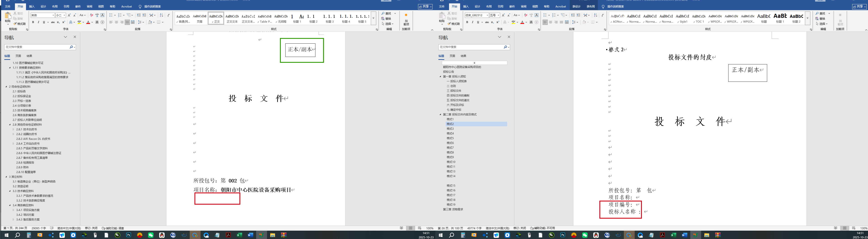Click the search magnifier in left navigation pane
Image resolution: width=868 pixels, height=239 pixels.
pyautogui.click(x=71, y=47)
